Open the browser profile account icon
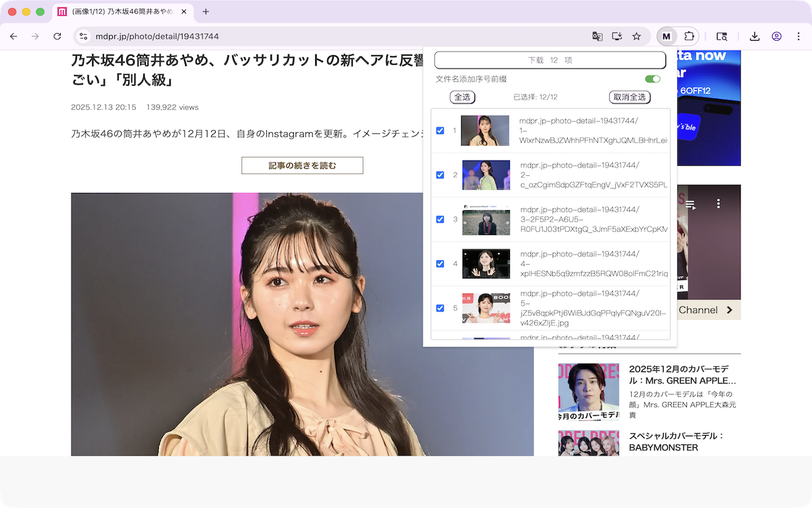 click(x=776, y=37)
